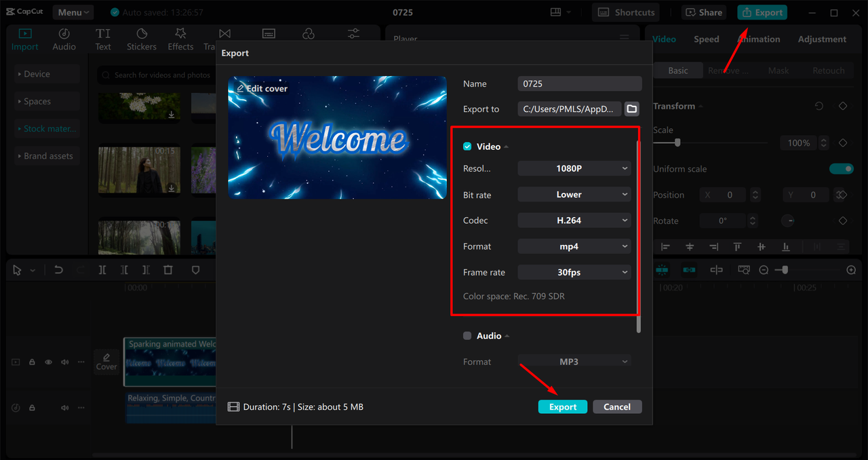Open the Effects panel
Viewport: 868px width, 460px height.
(180, 39)
